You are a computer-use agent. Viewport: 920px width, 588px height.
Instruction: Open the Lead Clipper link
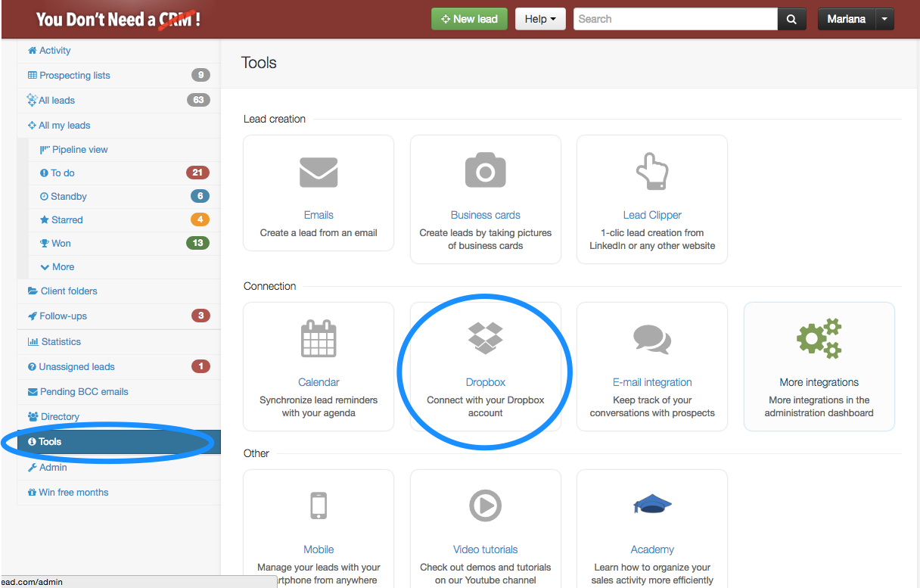651,215
